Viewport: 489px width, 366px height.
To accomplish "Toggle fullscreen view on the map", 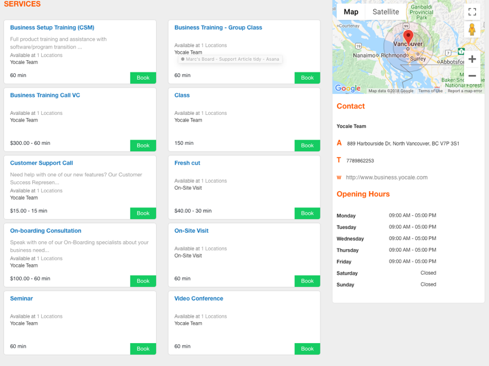I will pos(472,12).
